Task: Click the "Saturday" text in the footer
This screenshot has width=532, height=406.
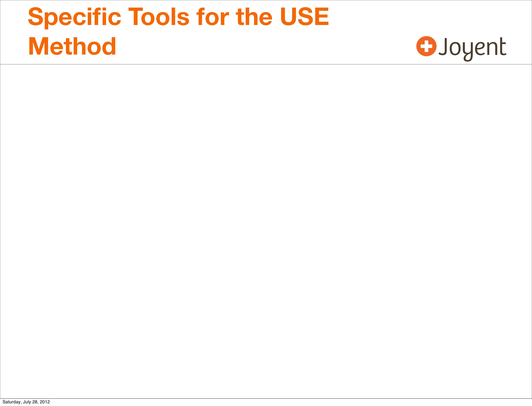Action: [12, 402]
